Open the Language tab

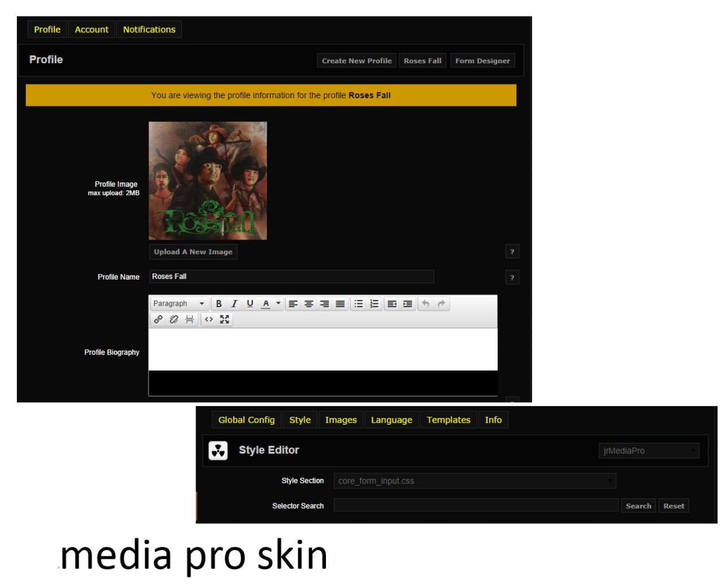tap(391, 420)
